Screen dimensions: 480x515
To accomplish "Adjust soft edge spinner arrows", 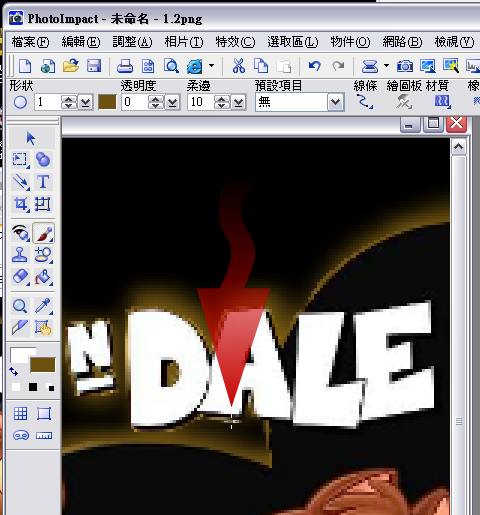I will pos(222,102).
